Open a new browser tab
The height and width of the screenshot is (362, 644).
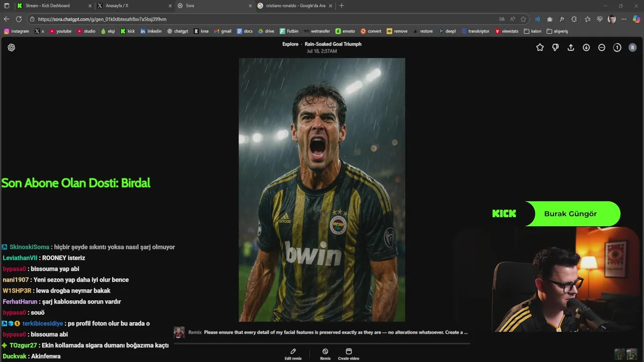(342, 6)
